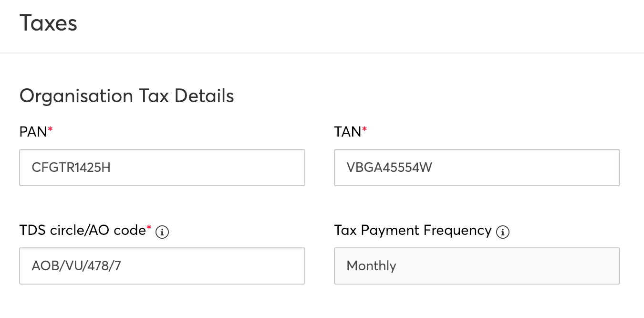Focus the TAN input field
Image resolution: width=644 pixels, height=318 pixels.
(477, 168)
